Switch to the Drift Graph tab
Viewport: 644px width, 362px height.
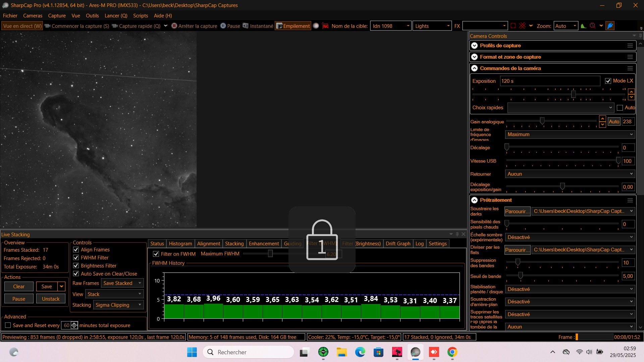tap(398, 244)
